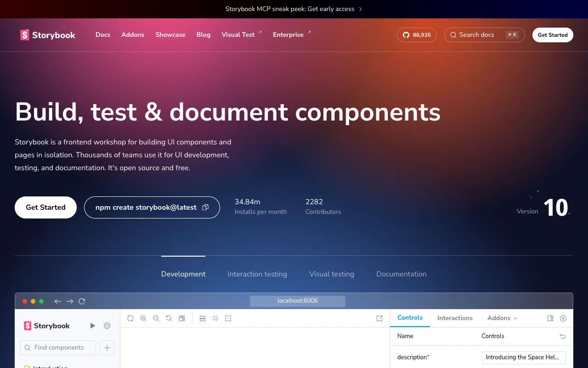Viewport: 588px width, 368px height.
Task: Open the story in a new browser tab
Action: click(x=379, y=318)
